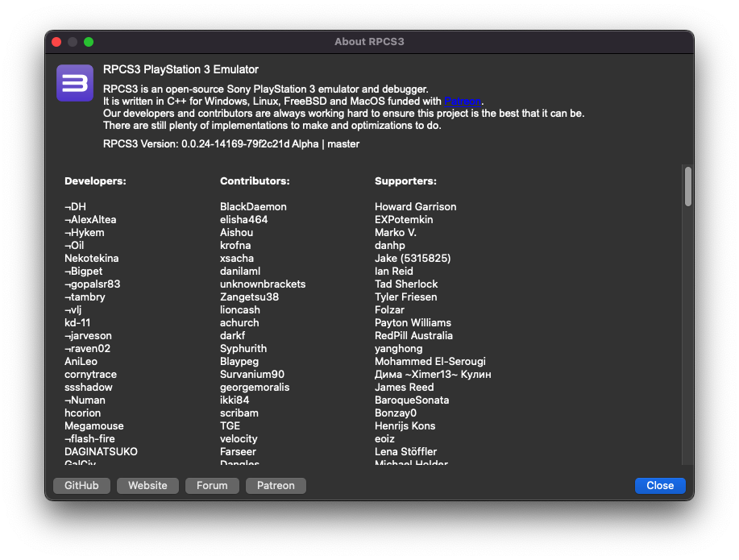This screenshot has width=739, height=560.
Task: Select supporter RedPill Australia
Action: pos(413,336)
